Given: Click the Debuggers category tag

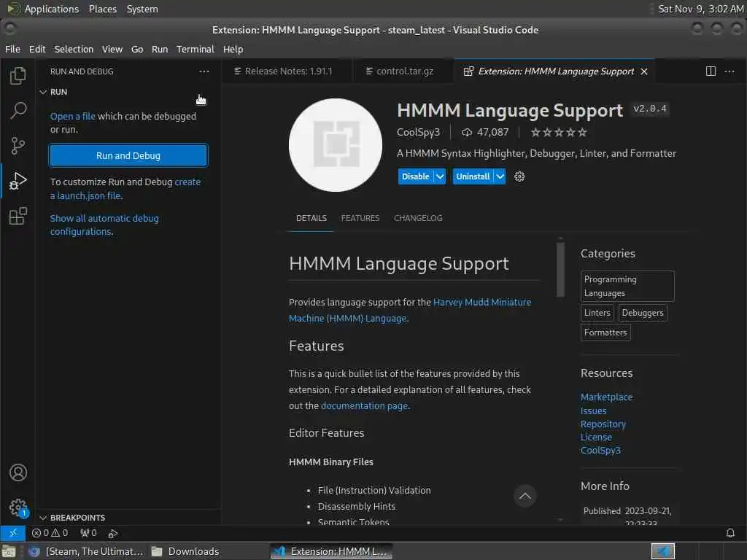Looking at the screenshot, I should 642,313.
